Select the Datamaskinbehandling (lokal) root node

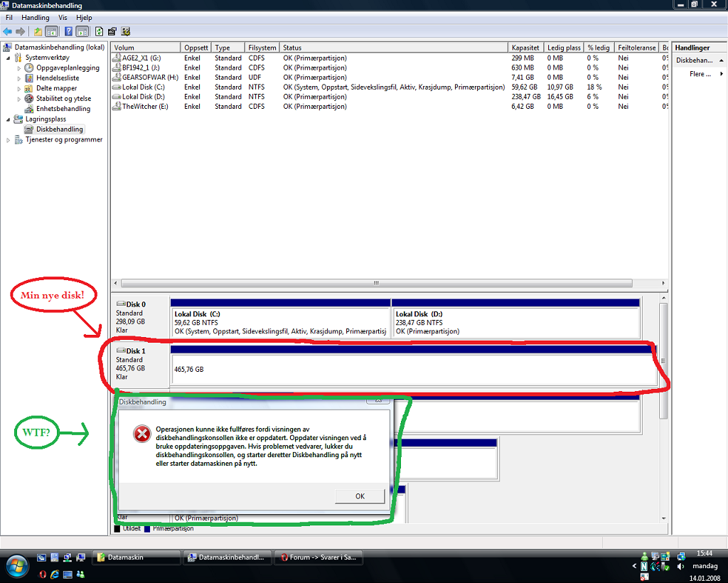tap(60, 47)
